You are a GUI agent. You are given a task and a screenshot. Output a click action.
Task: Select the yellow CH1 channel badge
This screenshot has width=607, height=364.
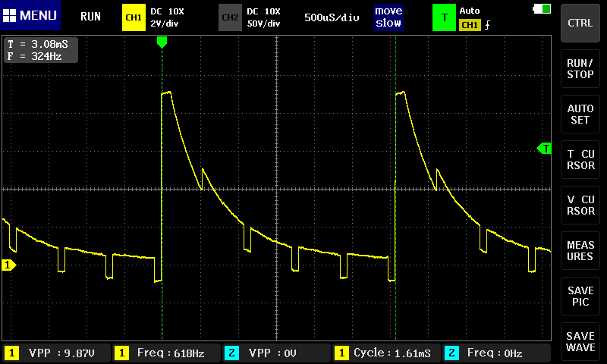coord(134,17)
